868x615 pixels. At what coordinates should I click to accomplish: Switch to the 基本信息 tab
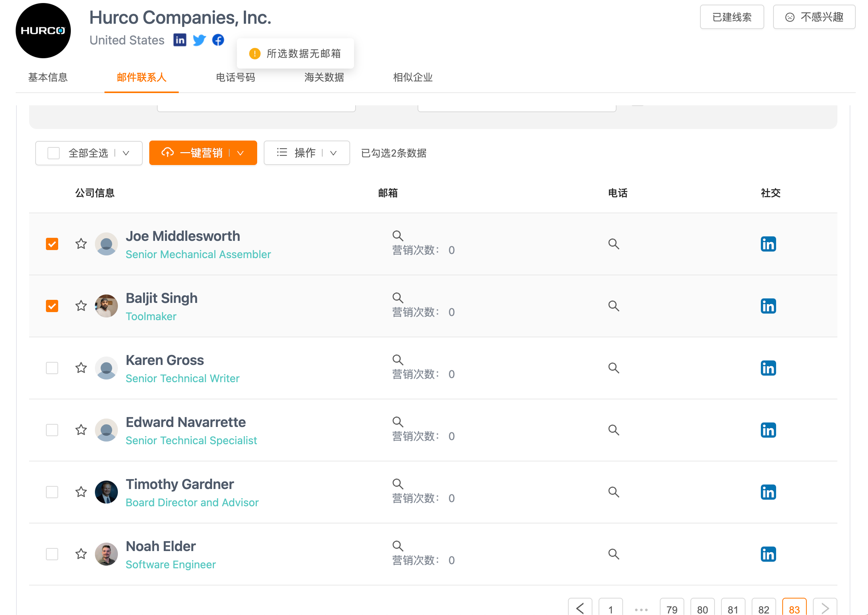point(48,77)
